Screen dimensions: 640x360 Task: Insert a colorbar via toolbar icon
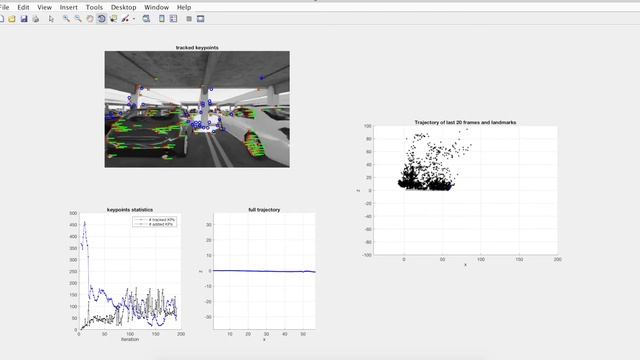click(162, 19)
